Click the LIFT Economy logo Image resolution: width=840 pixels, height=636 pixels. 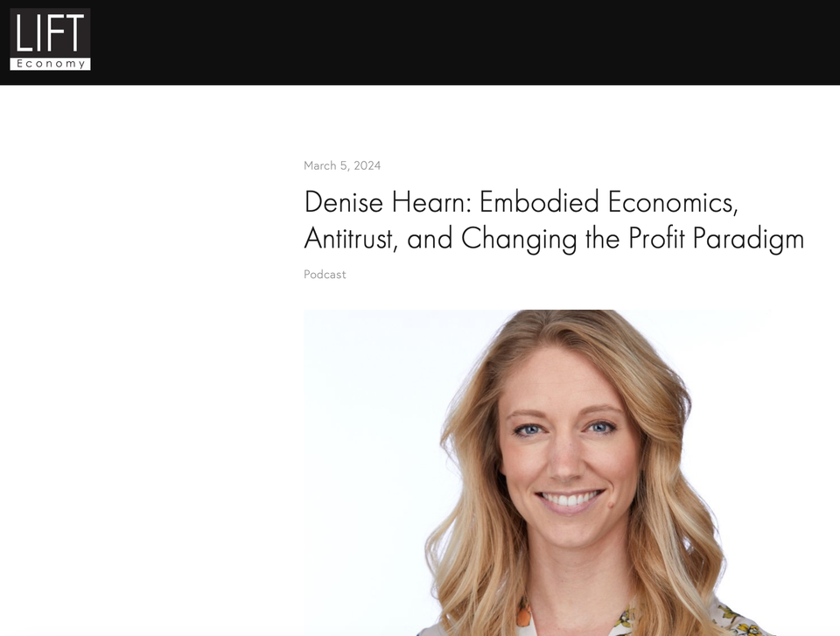51,39
